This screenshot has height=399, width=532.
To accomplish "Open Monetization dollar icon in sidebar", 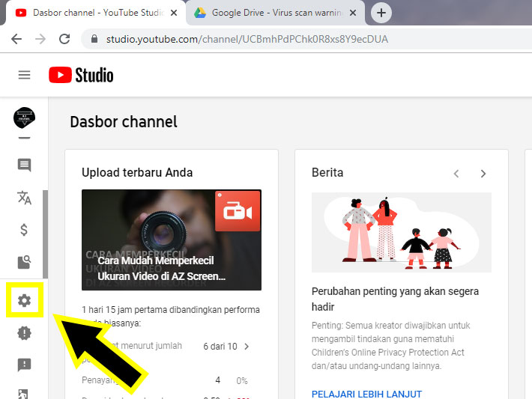I will pos(24,230).
